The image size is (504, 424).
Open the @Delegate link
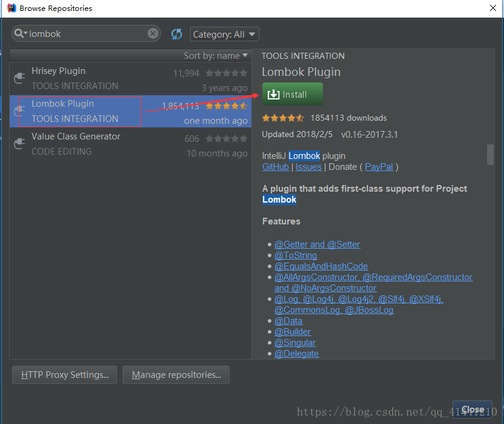pyautogui.click(x=297, y=354)
